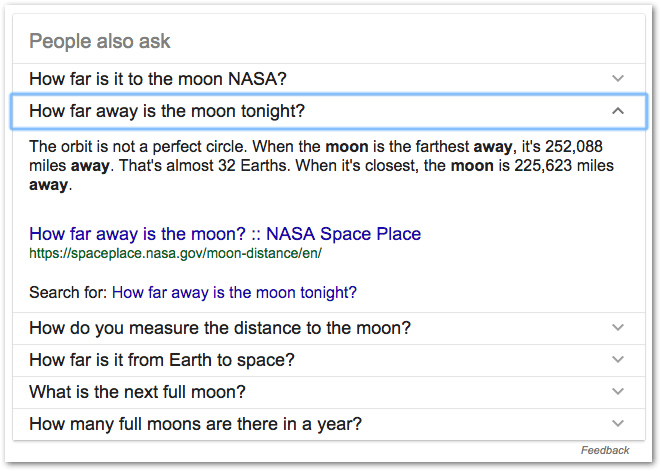Follow the 'Search for: How far away is the moon tonight?' link
The image size is (661, 471).
234,293
